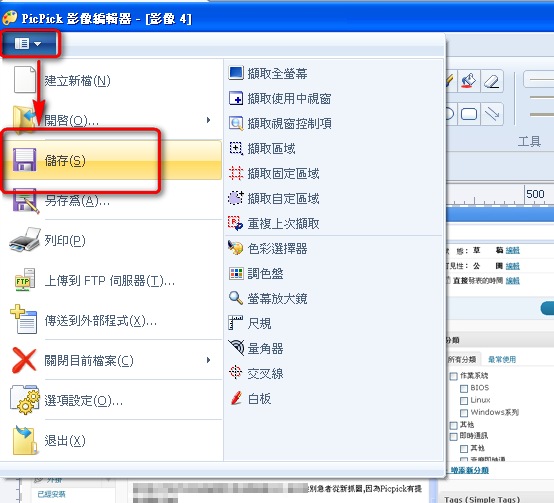The width and height of the screenshot is (554, 503).
Task: Tick the Windows系列 checkbox
Action: pos(464,413)
